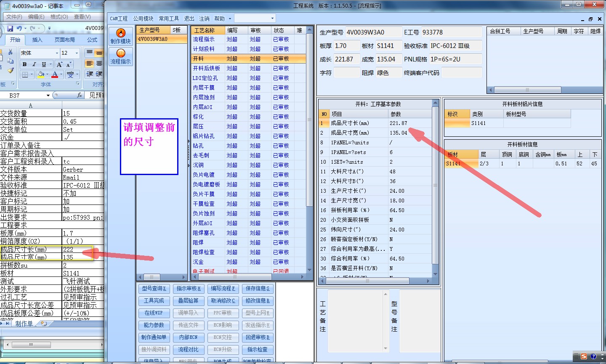606x364 pixels.
Task: Click the Excel undo arrow icon
Action: point(19,29)
